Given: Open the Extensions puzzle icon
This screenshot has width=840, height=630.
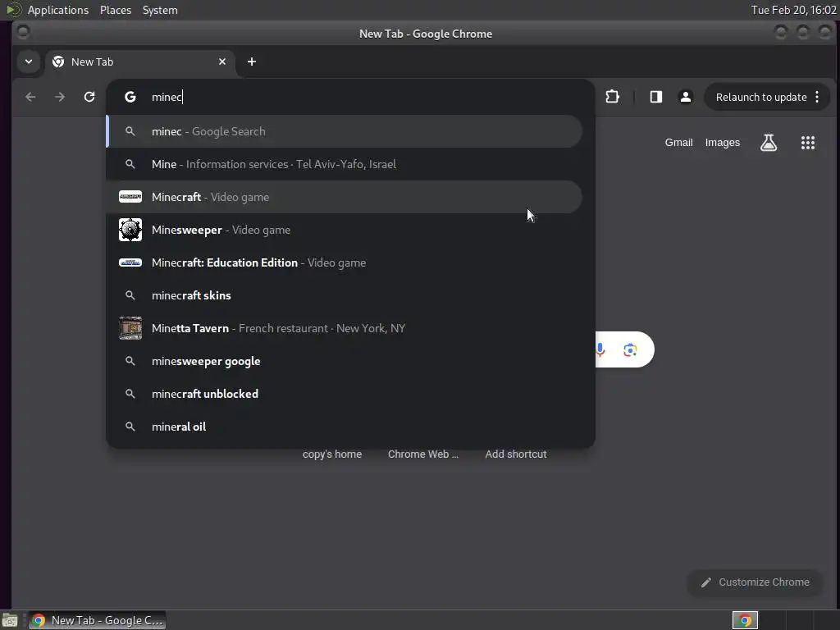Looking at the screenshot, I should (x=612, y=97).
